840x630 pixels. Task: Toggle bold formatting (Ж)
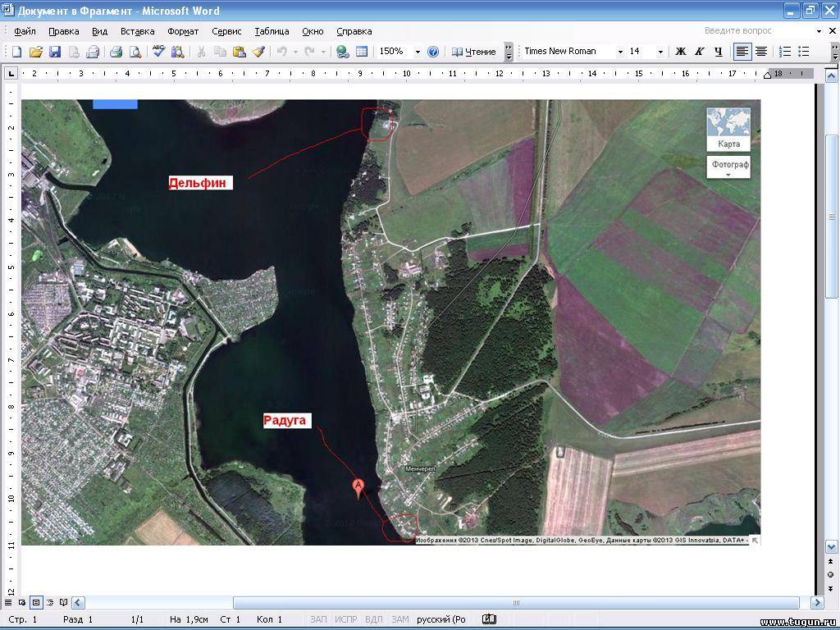point(680,52)
